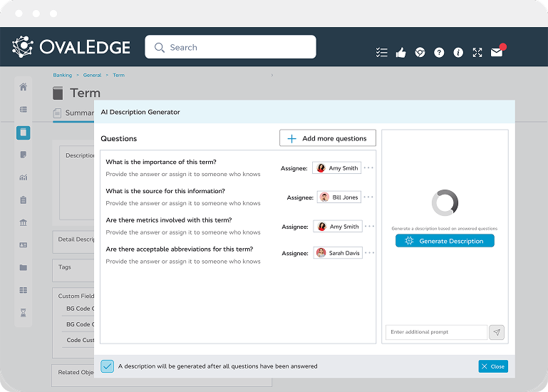Open the tag note sidebar icon
The image size is (548, 392).
[x=23, y=155]
